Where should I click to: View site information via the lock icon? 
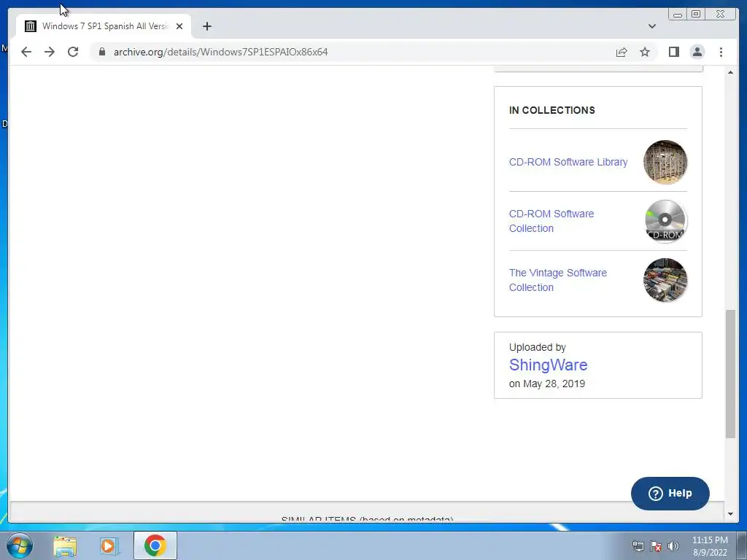pos(101,52)
